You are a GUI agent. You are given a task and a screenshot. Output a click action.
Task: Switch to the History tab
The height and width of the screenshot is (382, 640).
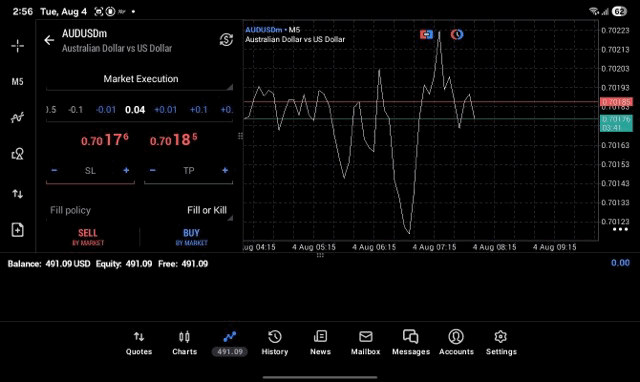pyautogui.click(x=275, y=343)
